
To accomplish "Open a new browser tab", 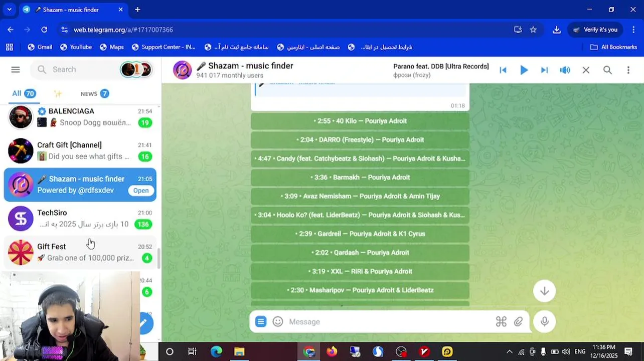I will tap(137, 10).
